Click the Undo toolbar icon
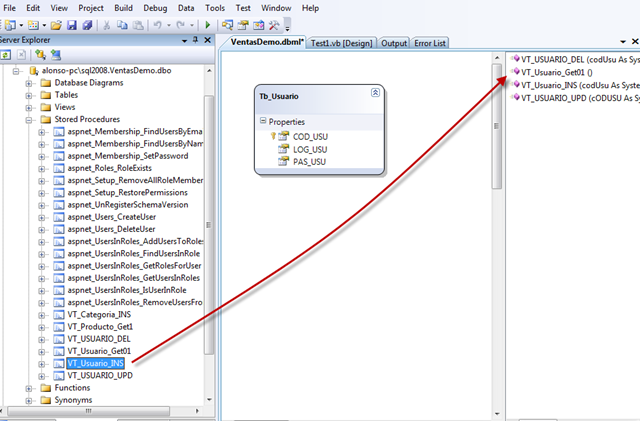This screenshot has height=421, width=640. (x=158, y=25)
